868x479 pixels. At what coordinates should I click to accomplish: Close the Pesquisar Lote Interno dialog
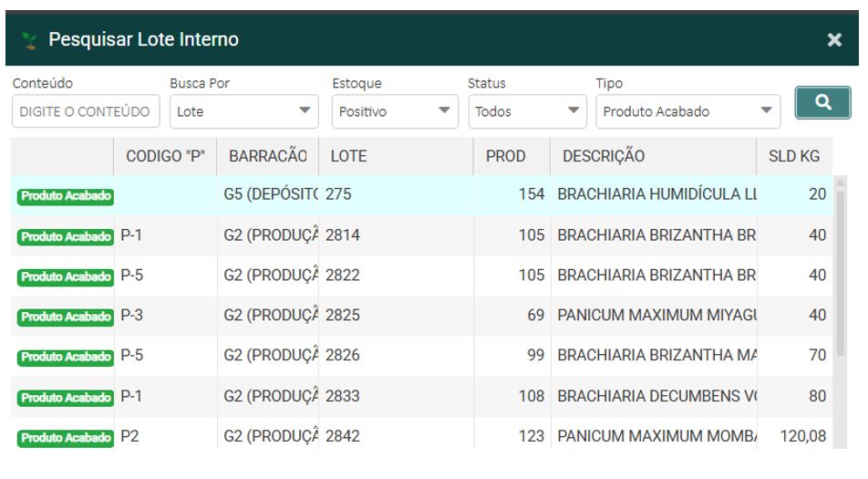click(x=833, y=40)
